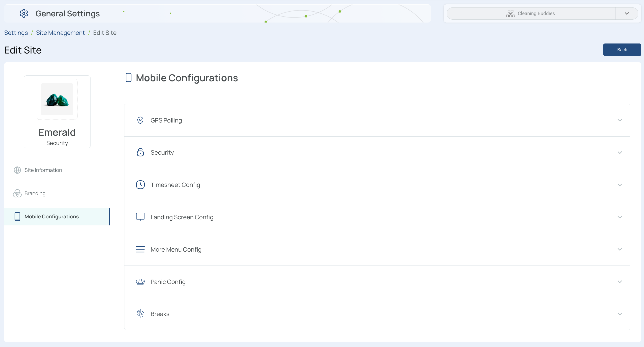Click the Panic Config alarm siren icon
The height and width of the screenshot is (347, 644).
tap(140, 282)
